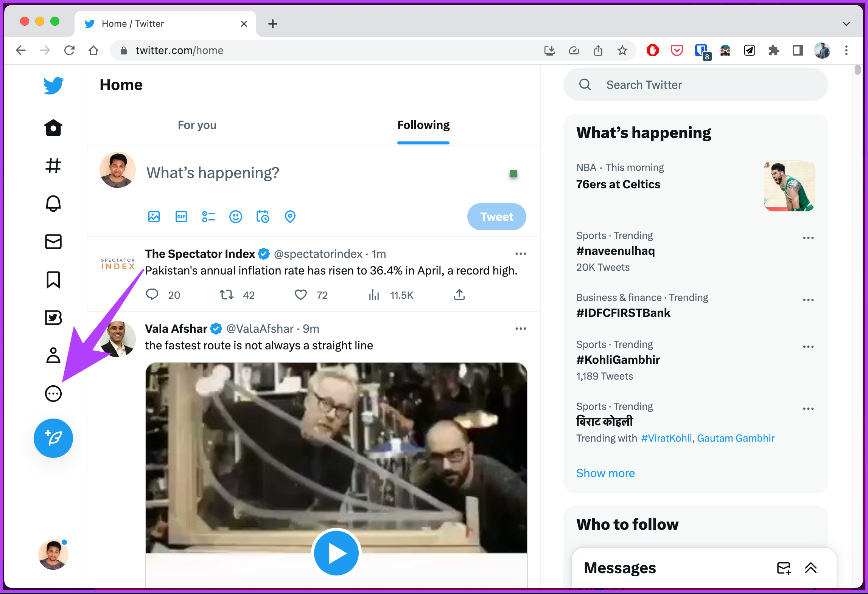The width and height of the screenshot is (868, 594).
Task: Play the video in Vala Afshar's tweet
Action: pyautogui.click(x=336, y=553)
